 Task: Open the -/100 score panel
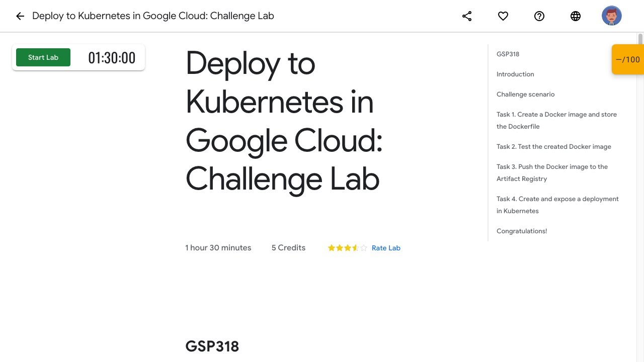[628, 59]
